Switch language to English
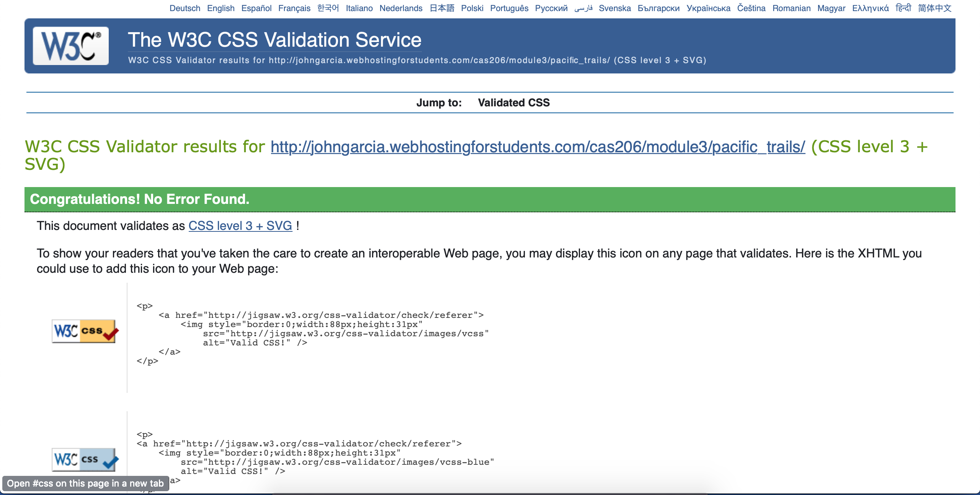The image size is (980, 495). [220, 8]
